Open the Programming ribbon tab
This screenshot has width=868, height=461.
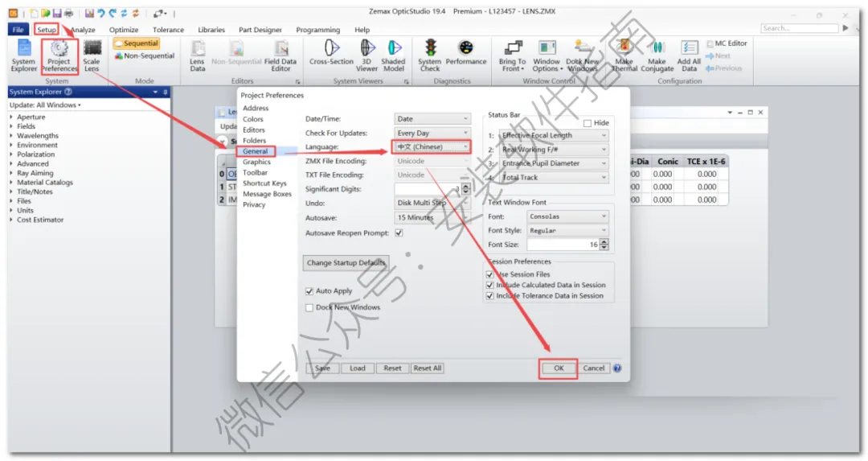tap(317, 30)
